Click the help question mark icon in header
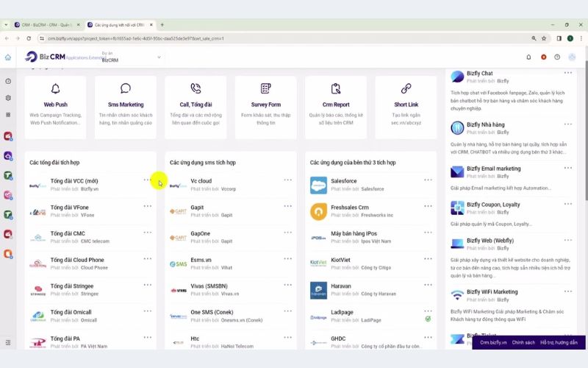588x368 pixels. 557,57
